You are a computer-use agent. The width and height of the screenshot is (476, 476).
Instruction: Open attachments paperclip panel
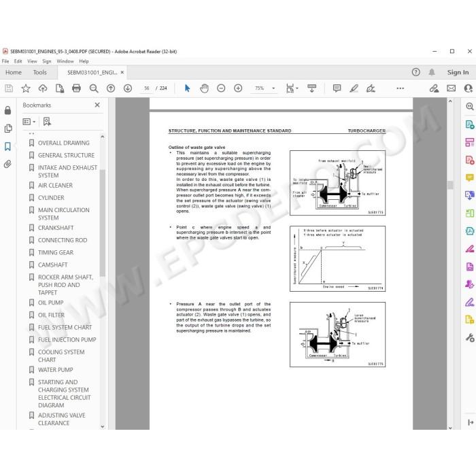7,165
